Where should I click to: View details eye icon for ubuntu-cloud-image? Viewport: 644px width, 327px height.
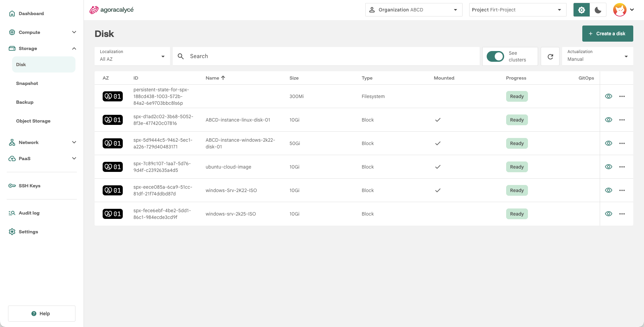pos(609,167)
